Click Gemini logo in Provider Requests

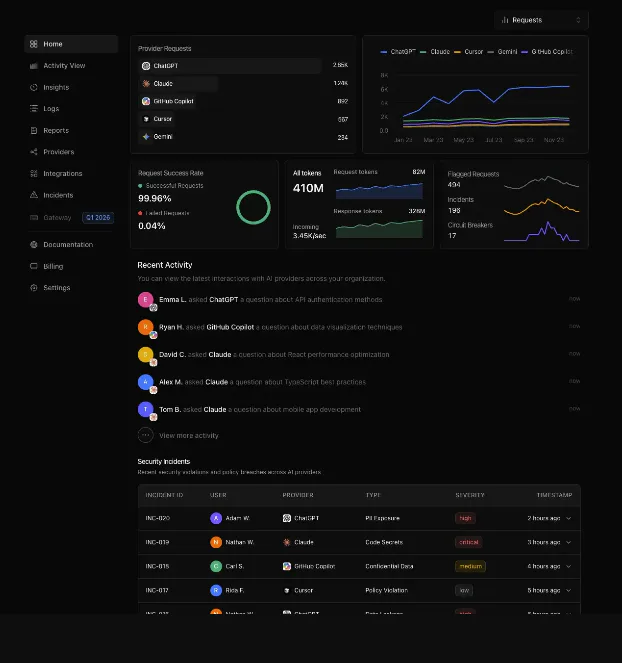tap(146, 137)
